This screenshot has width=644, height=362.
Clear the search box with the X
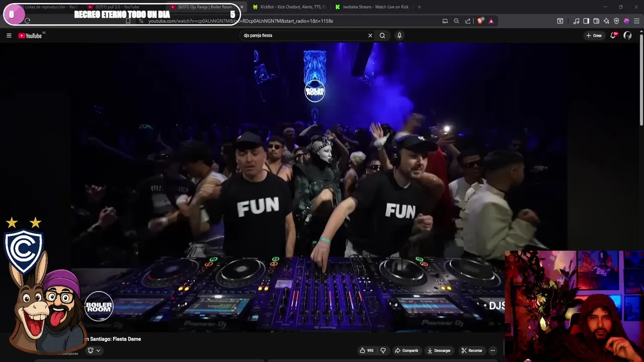pos(370,35)
